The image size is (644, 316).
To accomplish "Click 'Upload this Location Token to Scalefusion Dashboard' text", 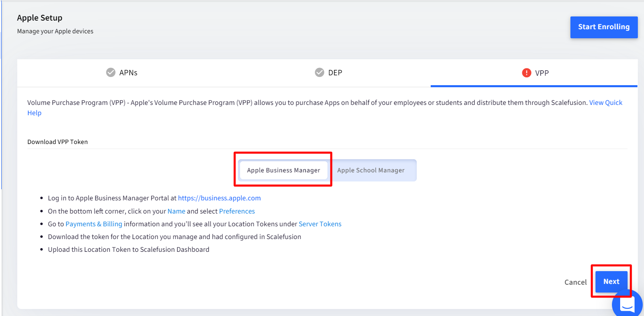I will pos(129,249).
